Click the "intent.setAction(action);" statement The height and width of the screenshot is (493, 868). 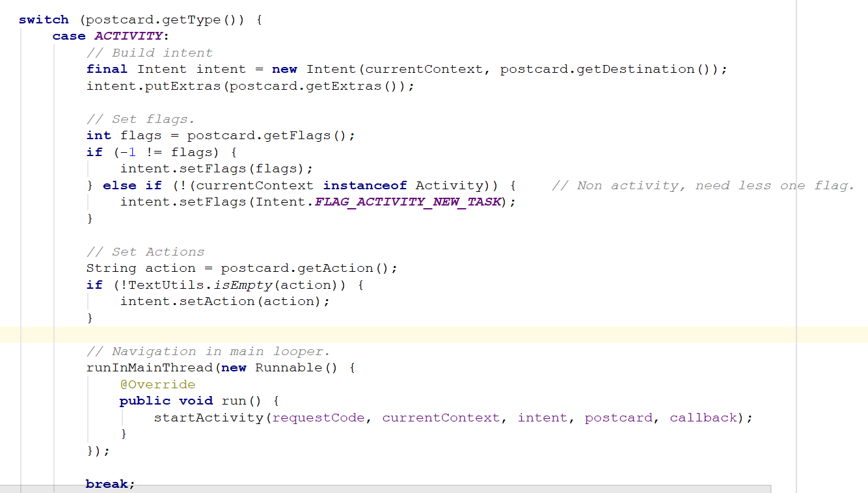pos(225,301)
